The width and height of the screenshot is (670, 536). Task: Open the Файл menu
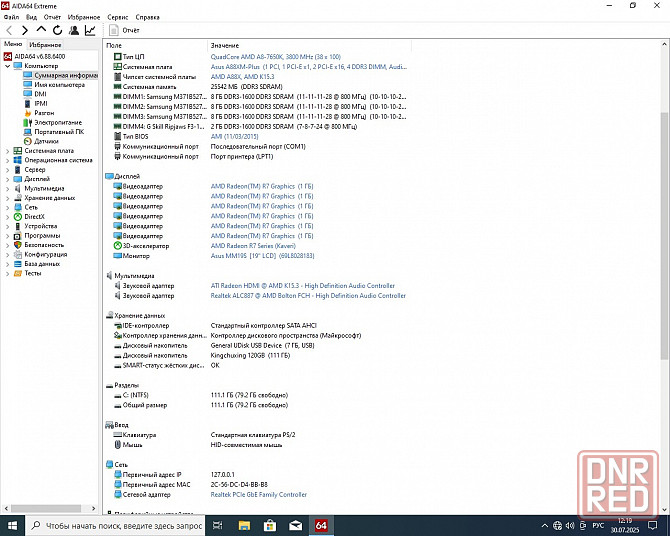coord(12,17)
